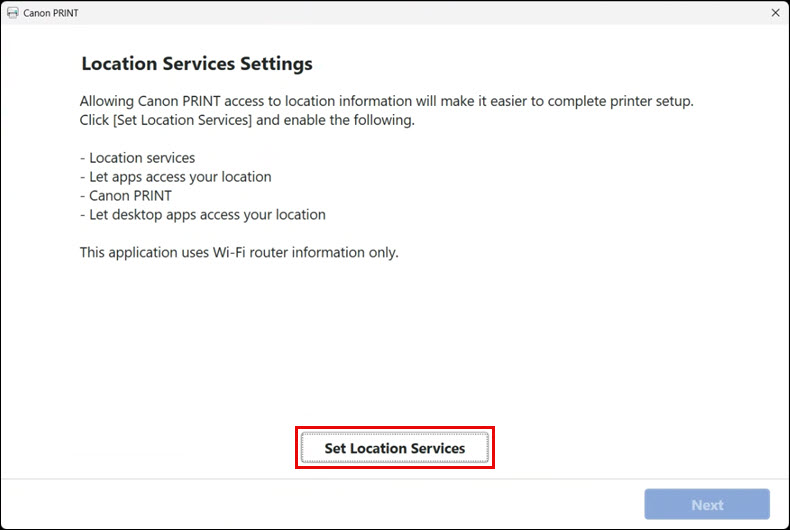
Task: Click the '- Location services' list item
Action: 138,158
